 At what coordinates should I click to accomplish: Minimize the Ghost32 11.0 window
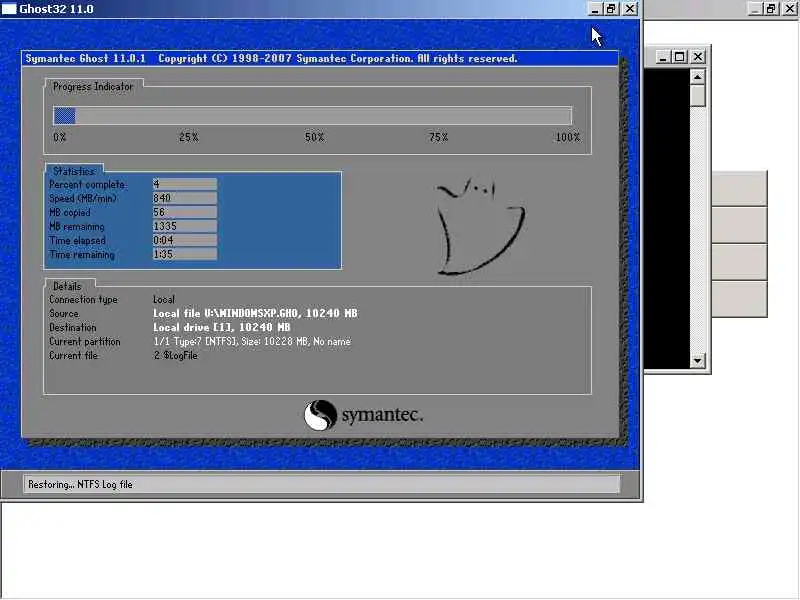[595, 9]
